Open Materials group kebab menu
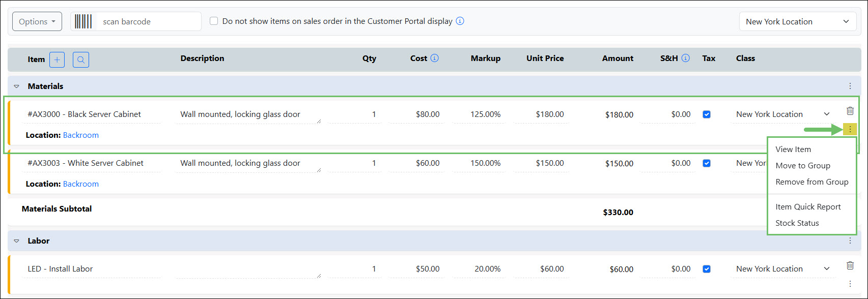This screenshot has height=299, width=868. (850, 86)
